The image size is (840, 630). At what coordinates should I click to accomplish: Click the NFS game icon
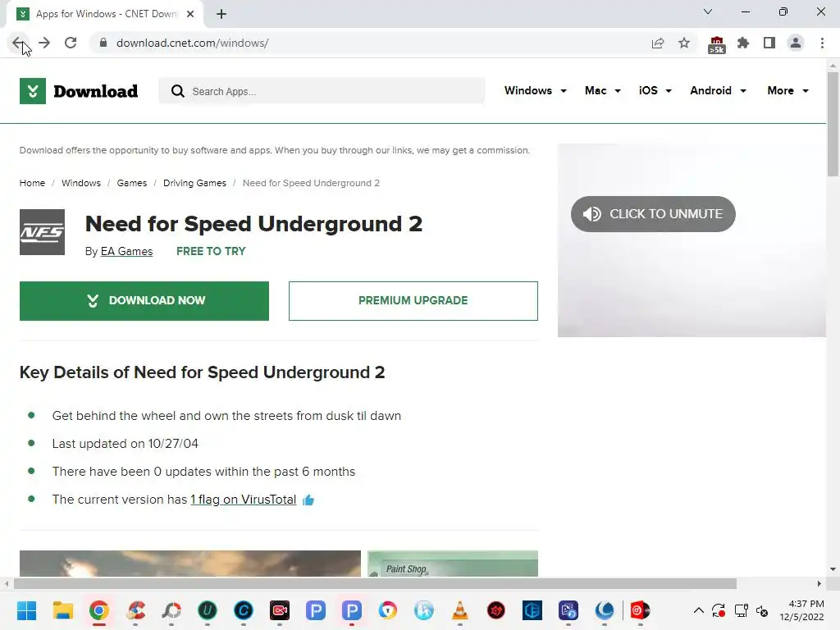[x=43, y=232]
